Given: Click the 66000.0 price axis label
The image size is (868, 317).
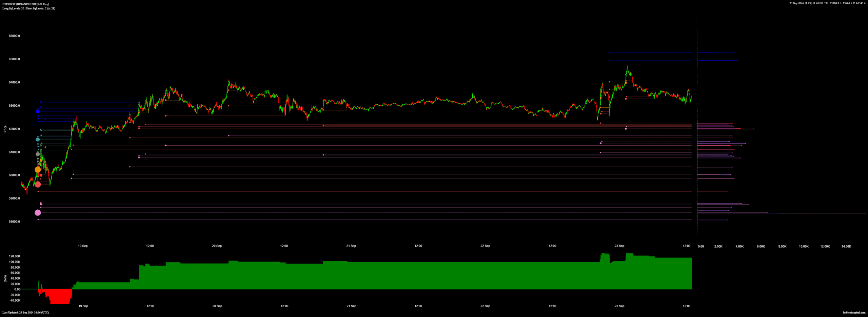Looking at the screenshot, I should tap(14, 36).
